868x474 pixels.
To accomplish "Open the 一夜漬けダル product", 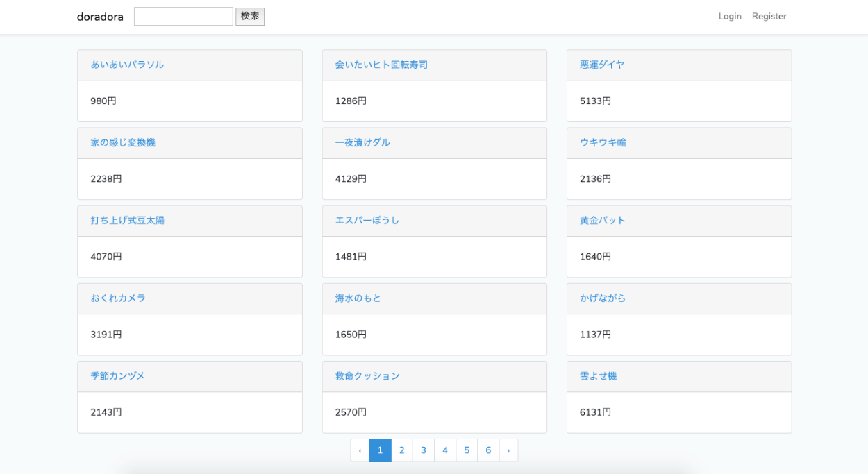I will click(x=362, y=142).
